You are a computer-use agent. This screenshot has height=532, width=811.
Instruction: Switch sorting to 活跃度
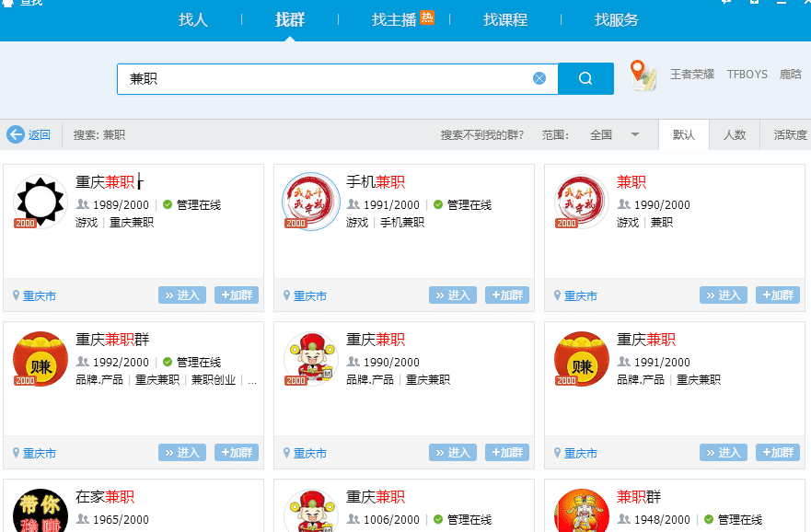[x=787, y=134]
